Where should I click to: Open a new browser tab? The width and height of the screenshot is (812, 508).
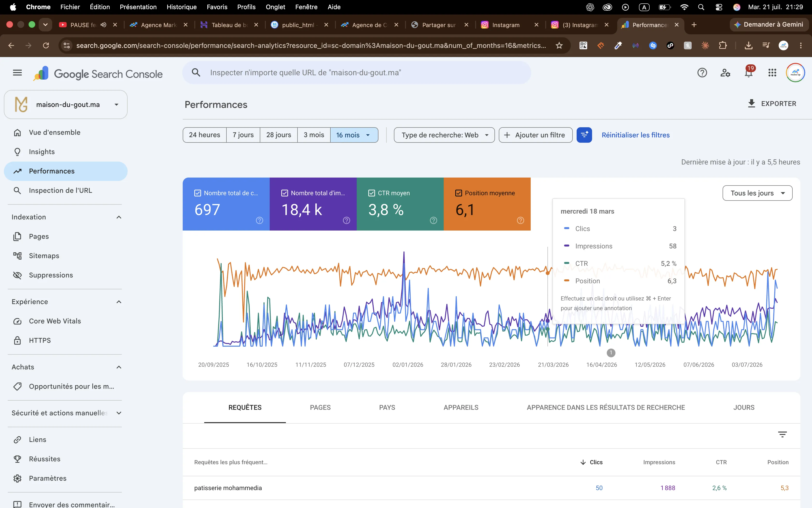694,25
